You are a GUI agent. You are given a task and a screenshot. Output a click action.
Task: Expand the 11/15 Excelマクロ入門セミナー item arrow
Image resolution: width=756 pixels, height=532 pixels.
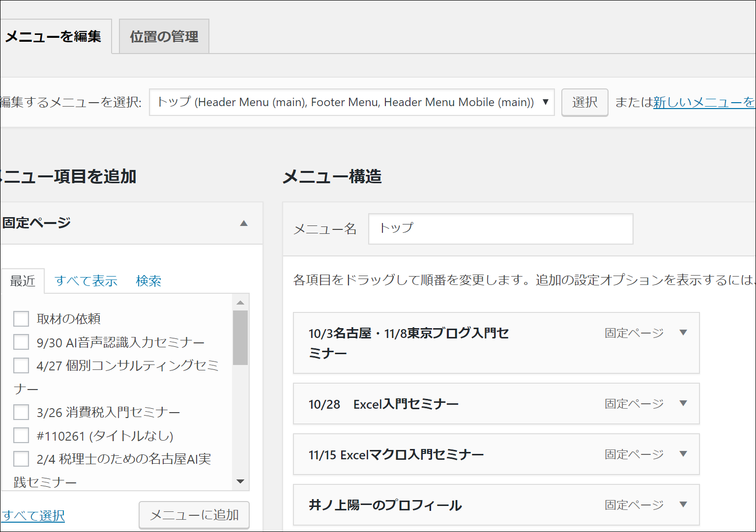point(683,454)
